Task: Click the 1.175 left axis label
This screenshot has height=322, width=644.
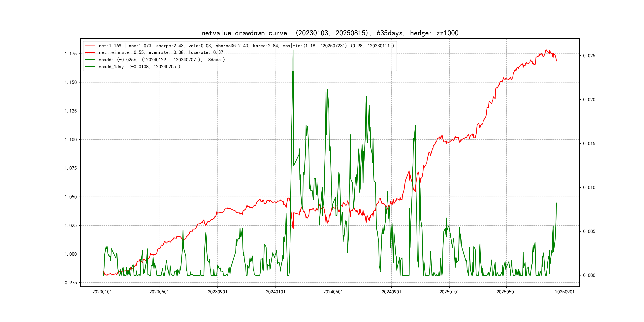Action: point(71,54)
